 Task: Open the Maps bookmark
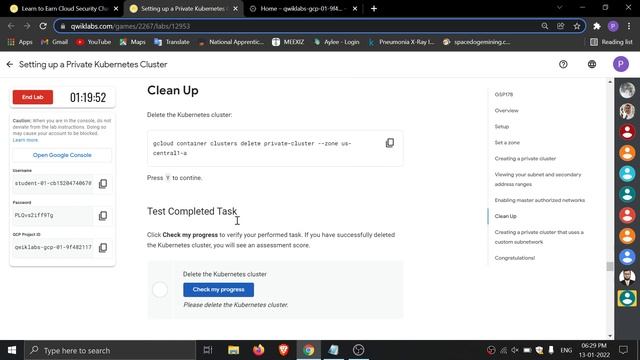coord(133,42)
